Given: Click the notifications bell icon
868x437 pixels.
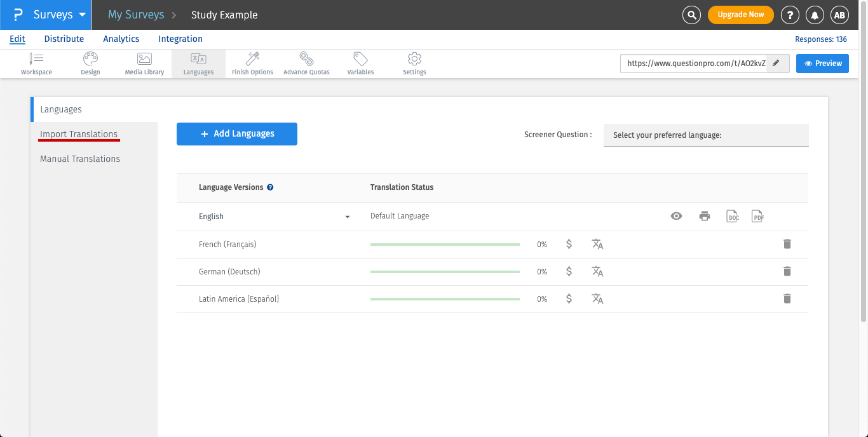Looking at the screenshot, I should [x=814, y=15].
